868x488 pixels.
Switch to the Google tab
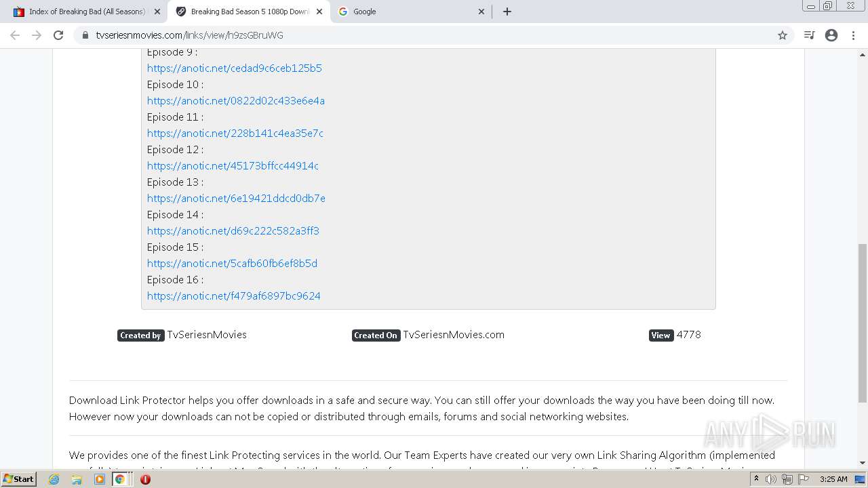(411, 12)
